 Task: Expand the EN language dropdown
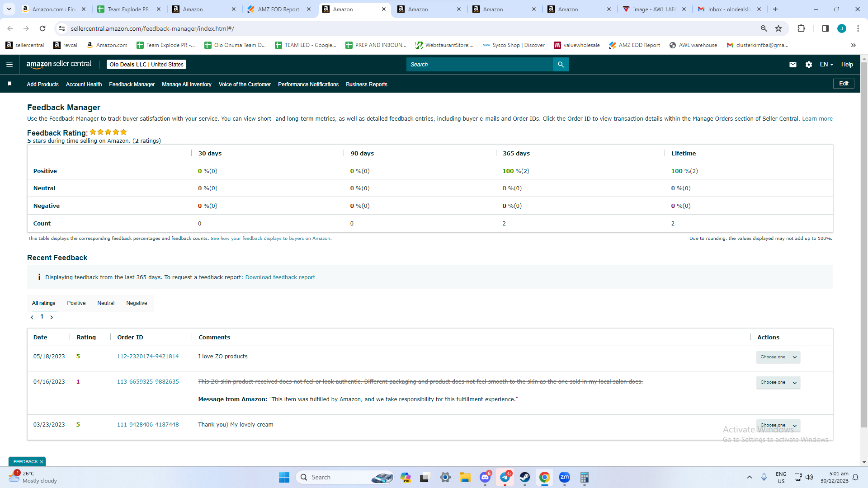click(826, 65)
